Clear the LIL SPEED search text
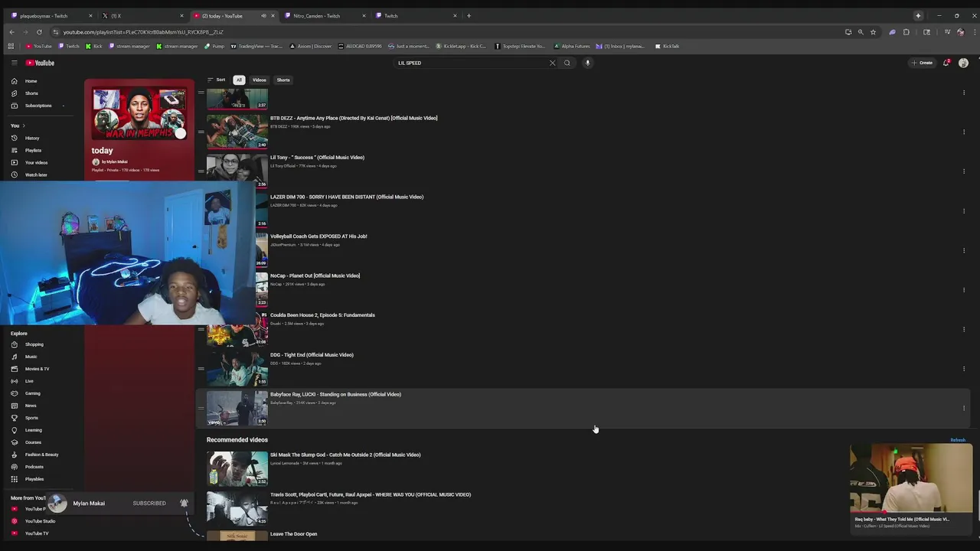The image size is (980, 551). click(x=552, y=63)
